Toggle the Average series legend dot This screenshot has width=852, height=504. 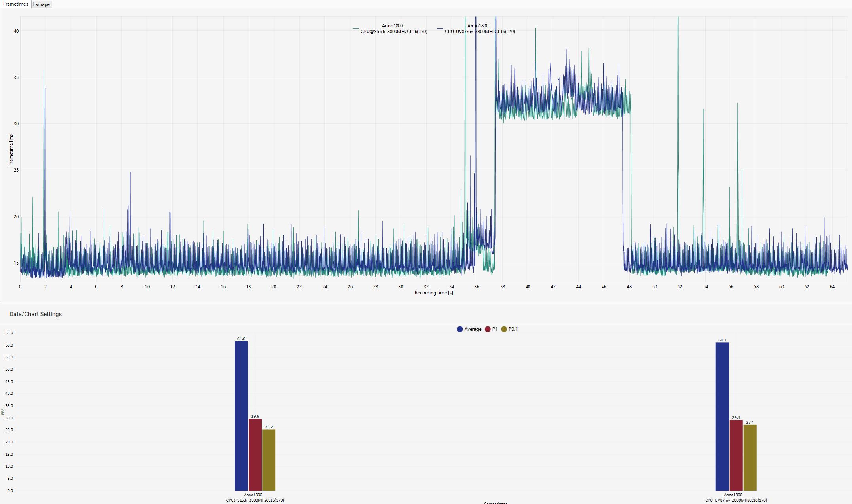pyautogui.click(x=460, y=329)
